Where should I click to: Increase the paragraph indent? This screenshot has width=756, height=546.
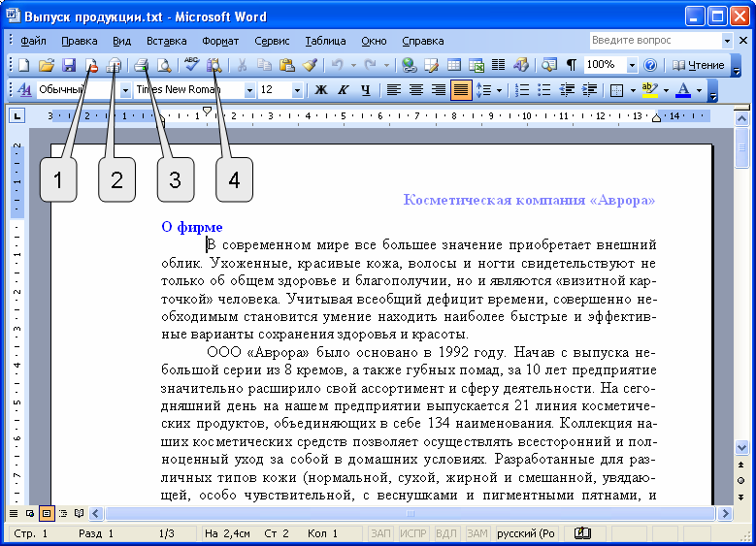589,90
